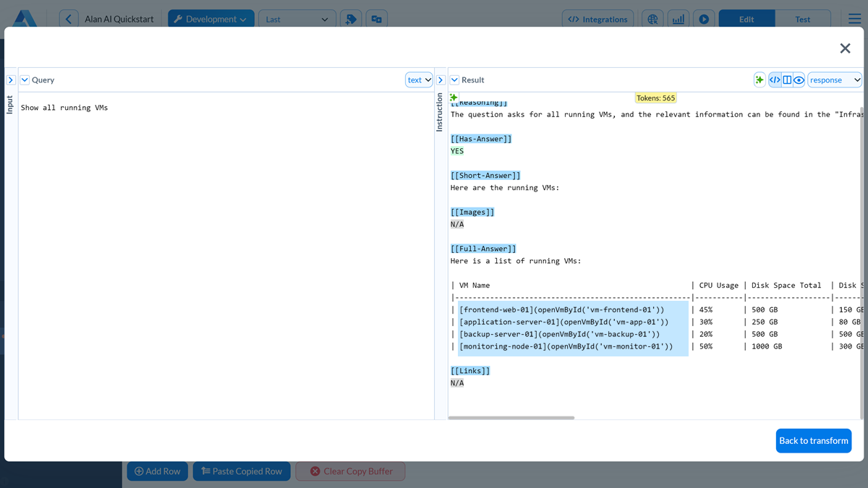Viewport: 868px width, 488px height.
Task: Click the back arrow beside Alan AI Quickstart
Action: (69, 19)
